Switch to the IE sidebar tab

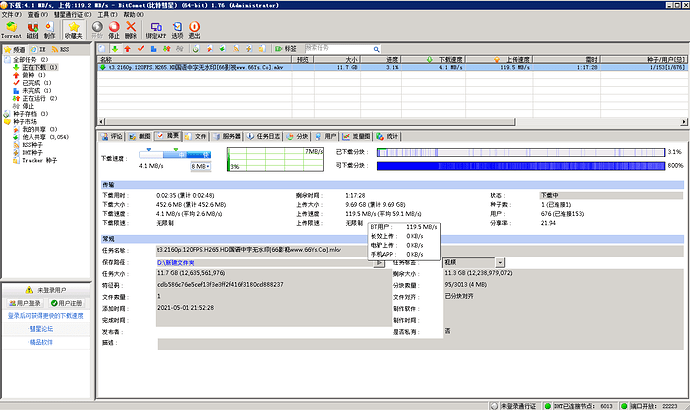pyautogui.click(x=38, y=49)
